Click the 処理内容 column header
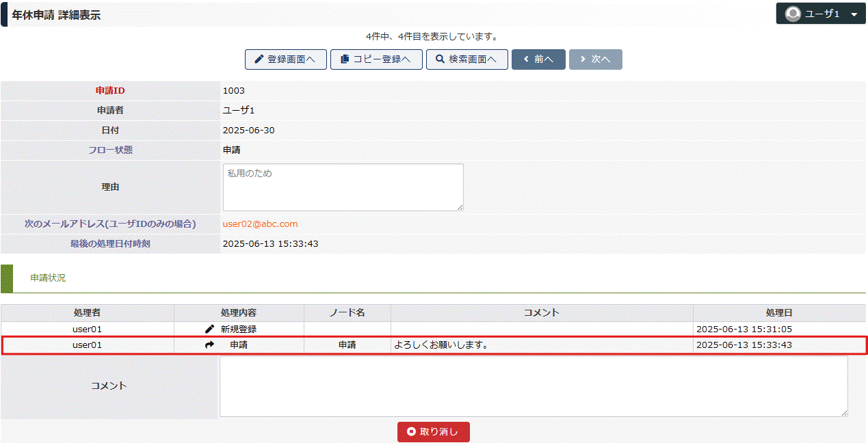The image size is (868, 443). 239,312
